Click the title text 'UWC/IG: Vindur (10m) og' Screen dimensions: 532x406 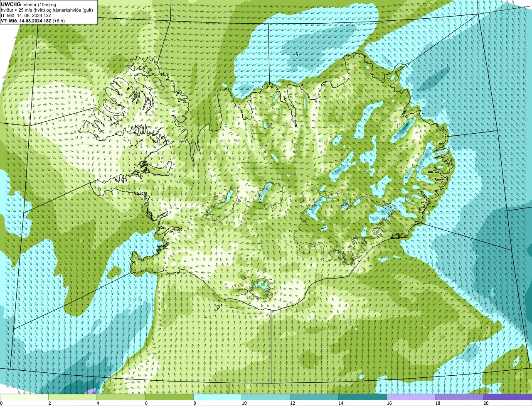click(28, 4)
